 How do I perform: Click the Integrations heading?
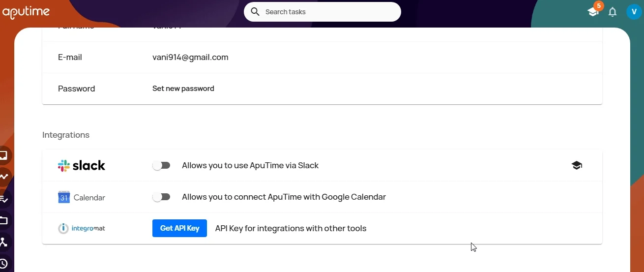[66, 135]
